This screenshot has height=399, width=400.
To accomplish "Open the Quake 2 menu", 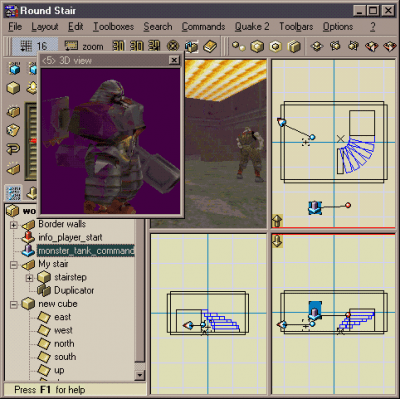I will click(252, 27).
